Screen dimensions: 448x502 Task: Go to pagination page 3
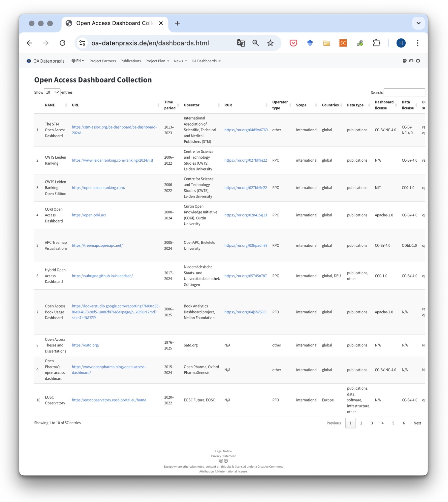(x=372, y=423)
